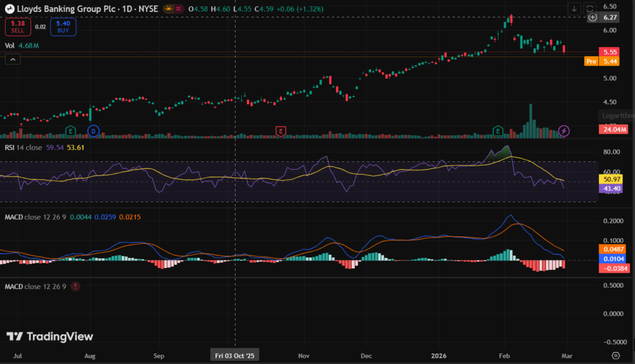Click the Lloyds Banking Group symbol logo
This screenshot has height=364, width=635.
point(9,8)
